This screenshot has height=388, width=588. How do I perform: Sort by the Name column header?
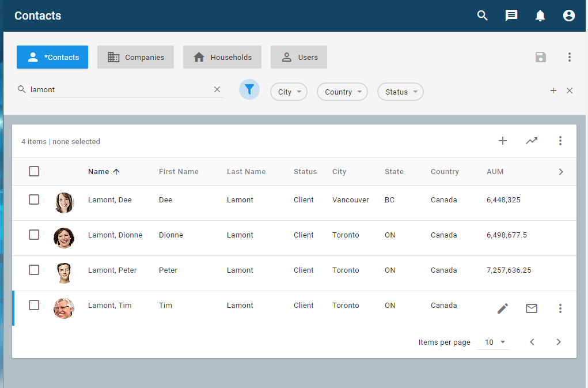98,171
